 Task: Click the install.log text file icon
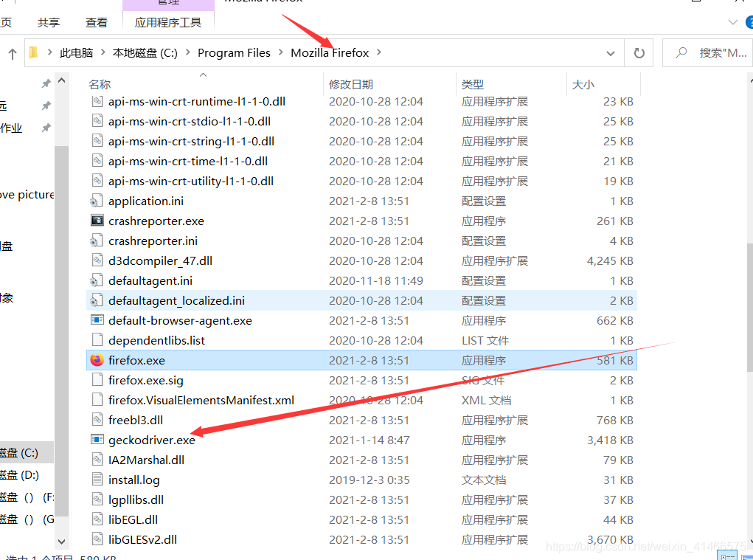97,480
